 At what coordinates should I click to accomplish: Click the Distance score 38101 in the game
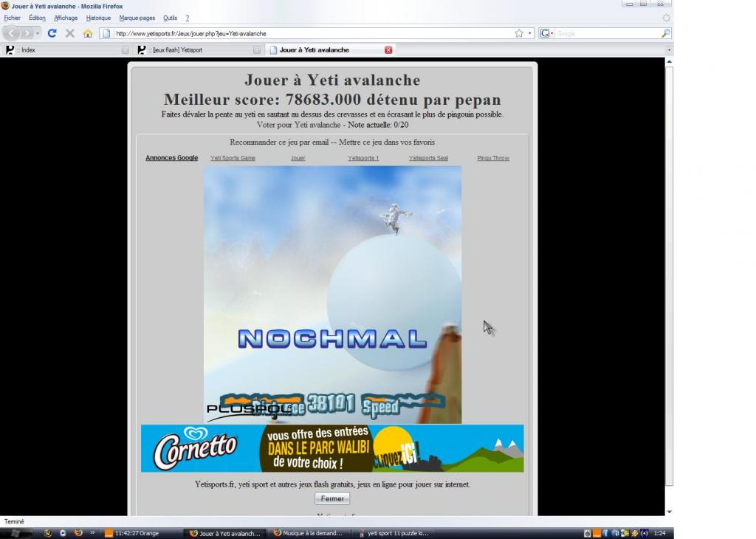point(331,404)
